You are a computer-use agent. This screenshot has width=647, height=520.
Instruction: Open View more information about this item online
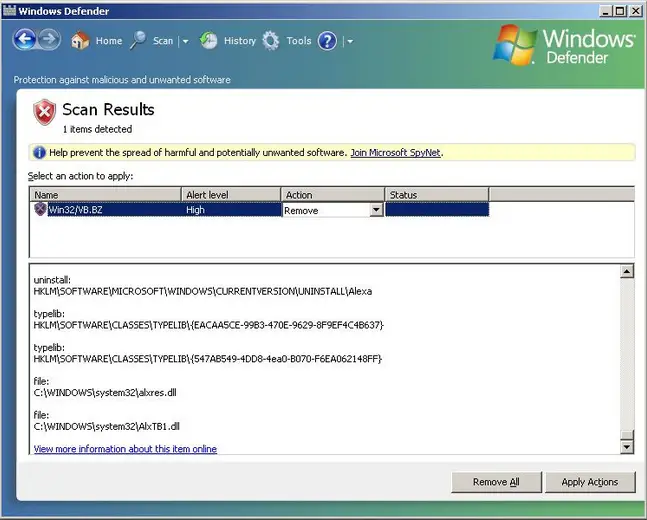125,449
